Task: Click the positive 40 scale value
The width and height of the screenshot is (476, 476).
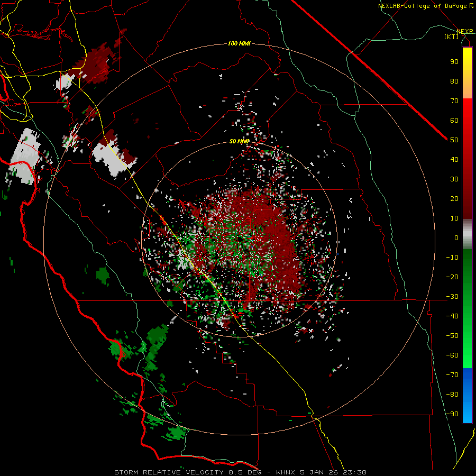Action: (454, 159)
